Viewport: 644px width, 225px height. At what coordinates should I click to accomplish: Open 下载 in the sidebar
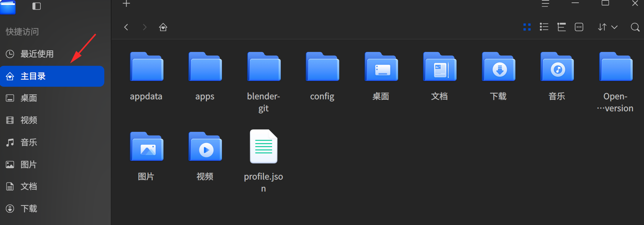(x=52, y=209)
